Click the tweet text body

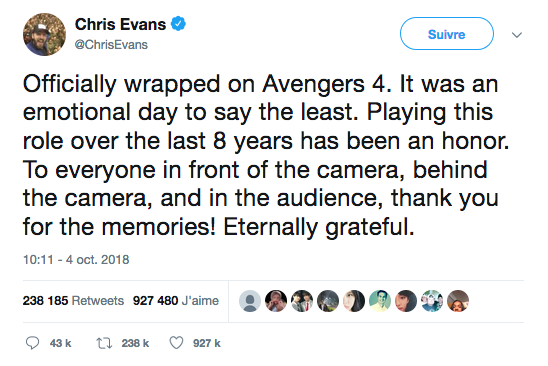[x=266, y=155]
